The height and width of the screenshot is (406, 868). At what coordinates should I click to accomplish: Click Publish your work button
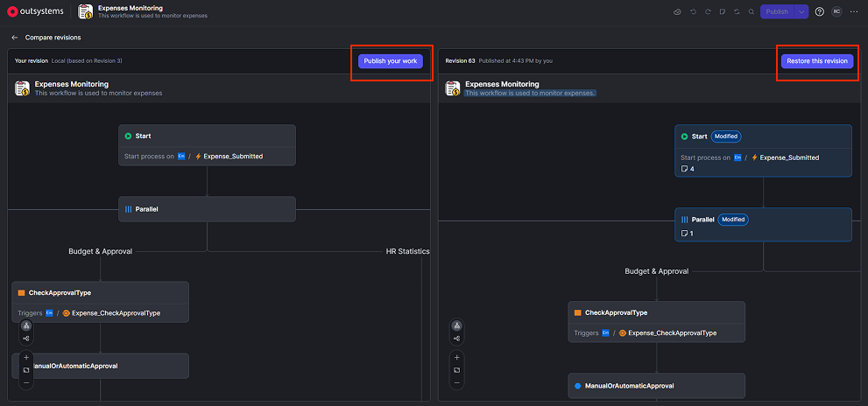pos(391,61)
